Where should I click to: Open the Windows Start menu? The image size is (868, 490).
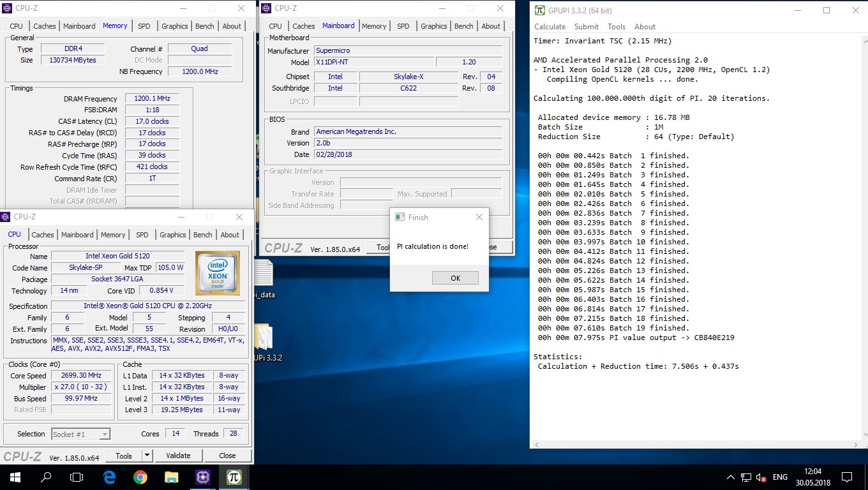[x=15, y=477]
